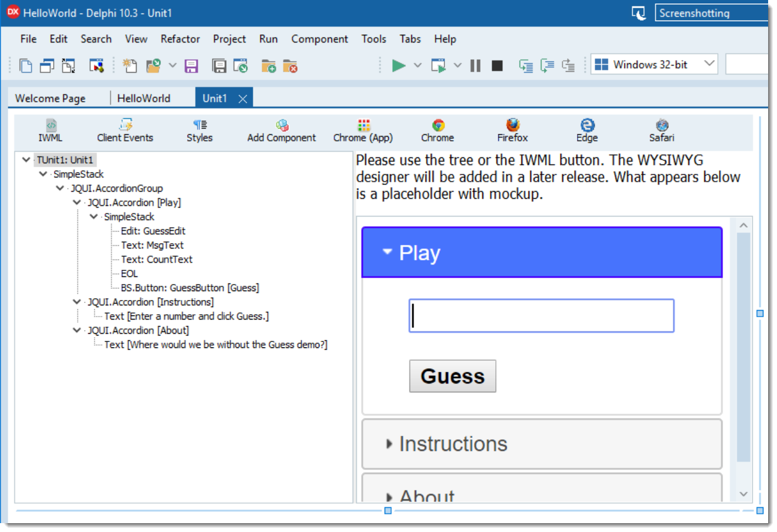Click Add Component icon

click(x=282, y=125)
